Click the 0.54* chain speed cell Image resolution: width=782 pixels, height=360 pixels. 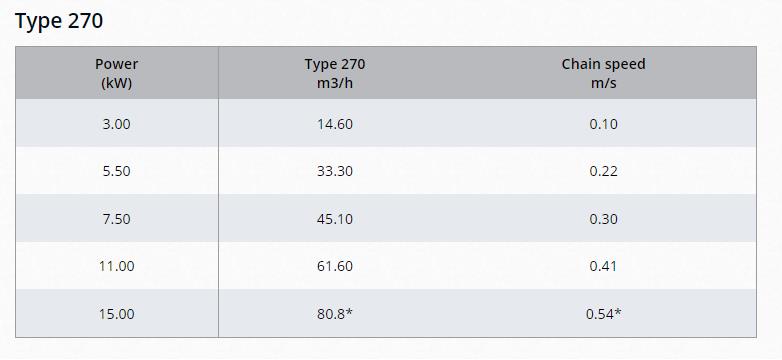click(603, 314)
